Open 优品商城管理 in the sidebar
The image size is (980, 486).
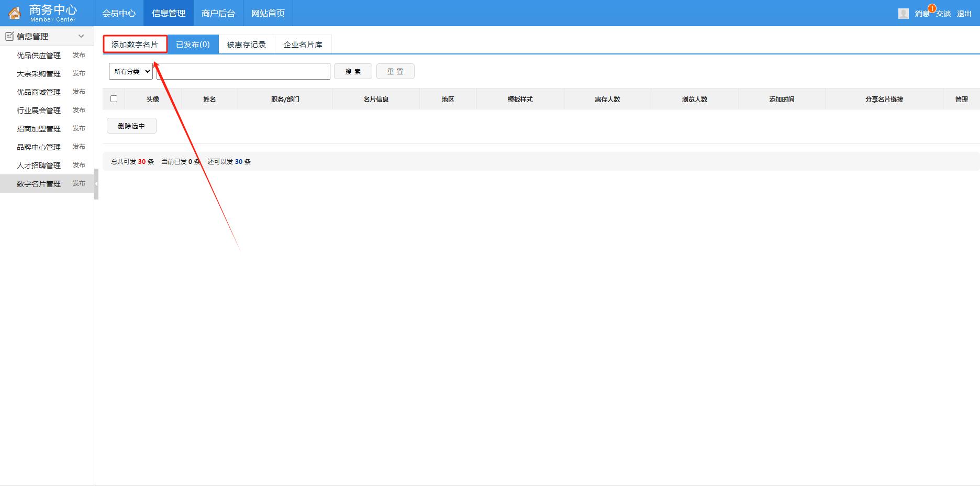pos(39,92)
